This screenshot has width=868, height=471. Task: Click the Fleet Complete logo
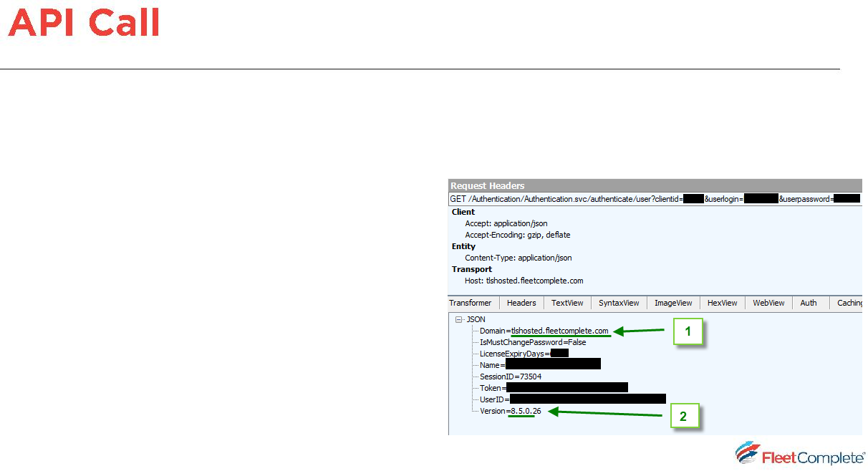pyautogui.click(x=800, y=454)
